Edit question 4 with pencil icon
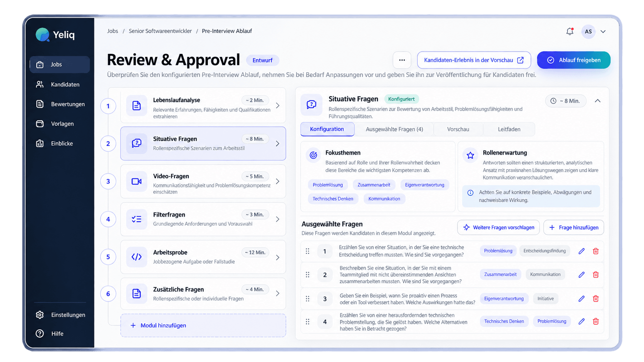644x362 pixels. click(582, 321)
